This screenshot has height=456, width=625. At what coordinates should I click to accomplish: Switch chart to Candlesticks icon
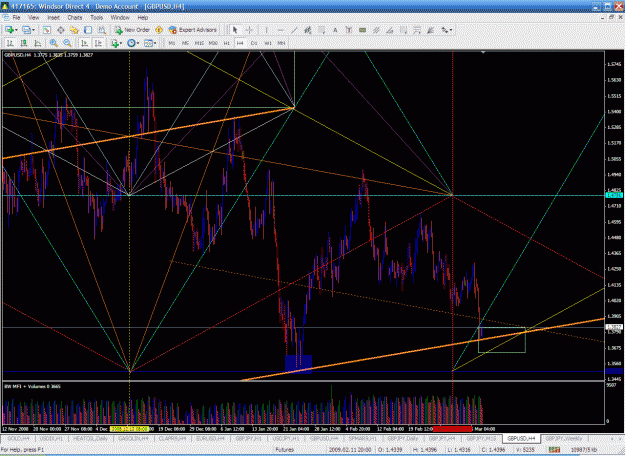(x=24, y=43)
